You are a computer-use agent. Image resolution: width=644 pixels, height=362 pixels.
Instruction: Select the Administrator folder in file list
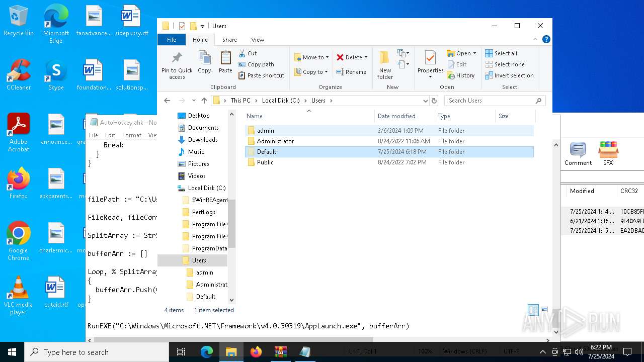pyautogui.click(x=389, y=141)
